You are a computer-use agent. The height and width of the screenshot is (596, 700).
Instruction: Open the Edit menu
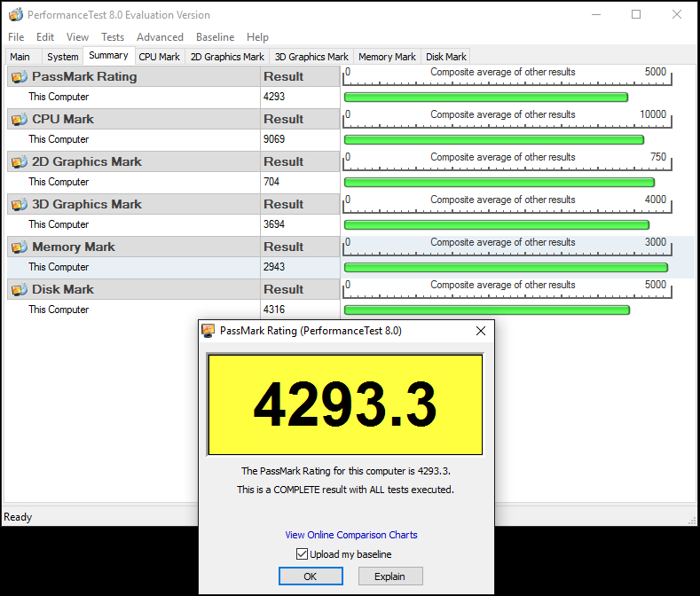[x=45, y=37]
